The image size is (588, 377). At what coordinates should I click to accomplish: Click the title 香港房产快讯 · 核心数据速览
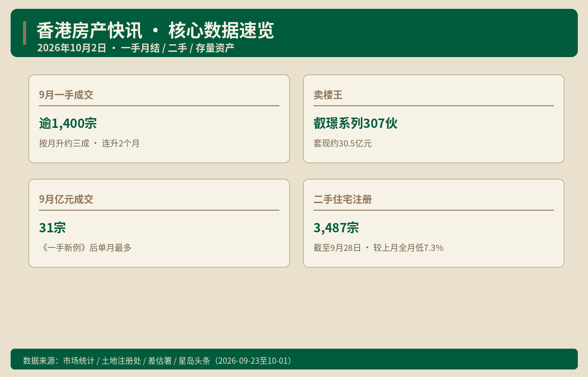pos(155,31)
